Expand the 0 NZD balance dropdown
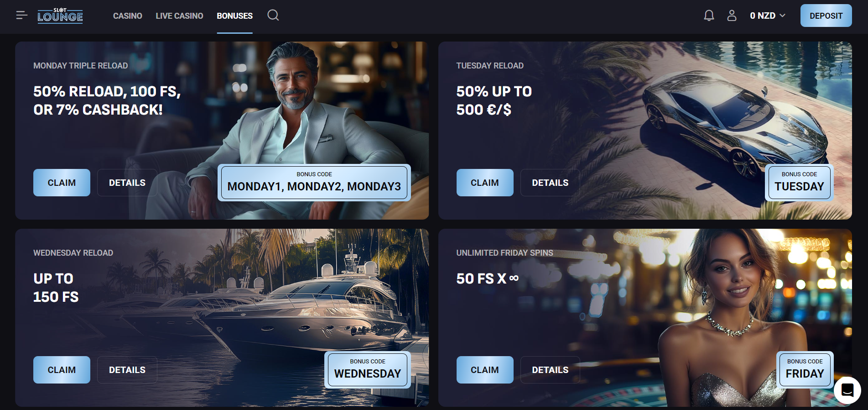The height and width of the screenshot is (410, 868). pyautogui.click(x=768, y=16)
